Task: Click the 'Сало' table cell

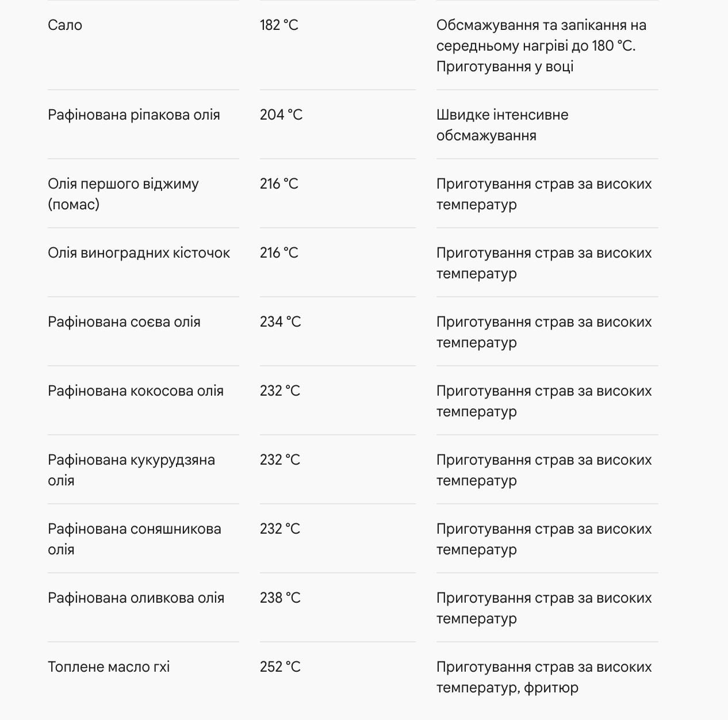Action: [65, 25]
